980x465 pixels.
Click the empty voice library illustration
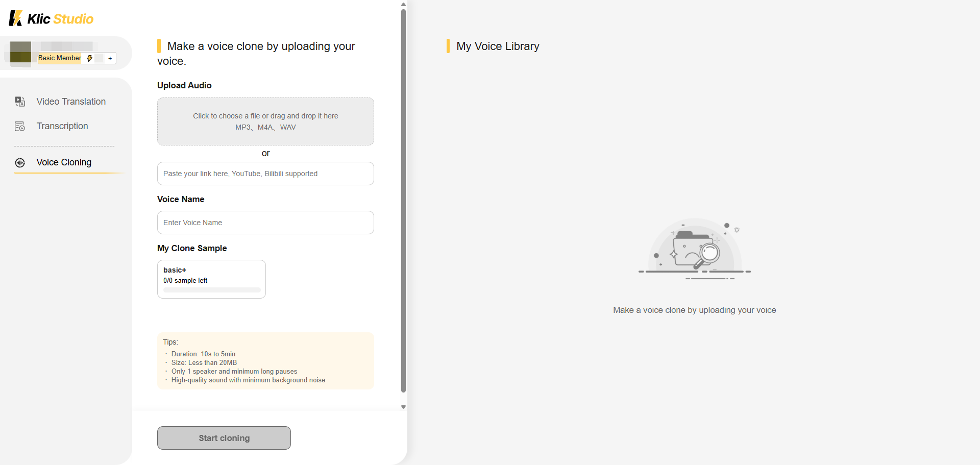pyautogui.click(x=694, y=250)
